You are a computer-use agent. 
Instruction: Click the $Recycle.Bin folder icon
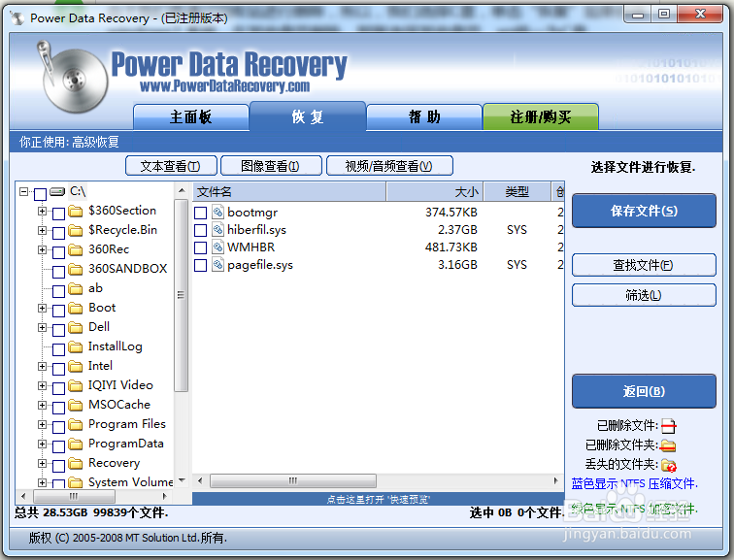click(76, 230)
